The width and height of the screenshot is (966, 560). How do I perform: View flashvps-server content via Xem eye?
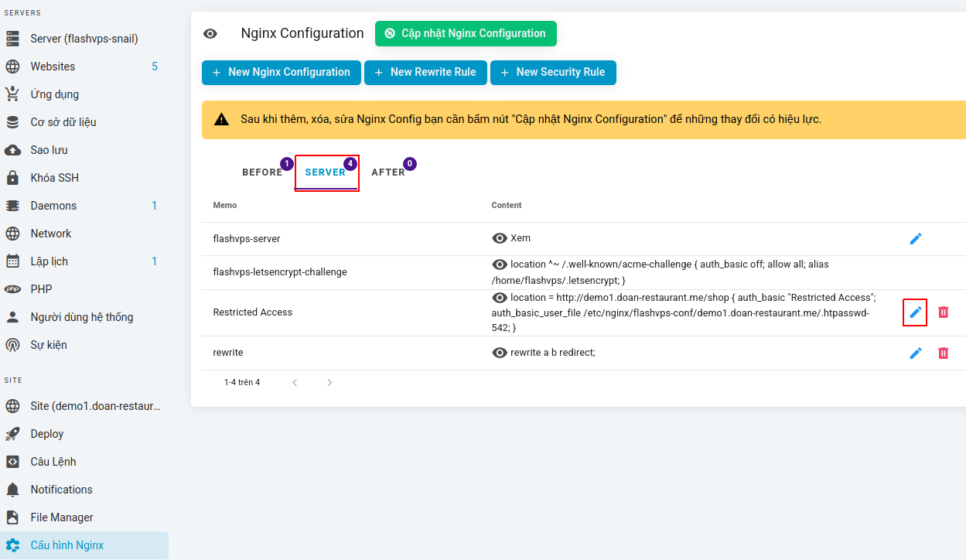(500, 238)
